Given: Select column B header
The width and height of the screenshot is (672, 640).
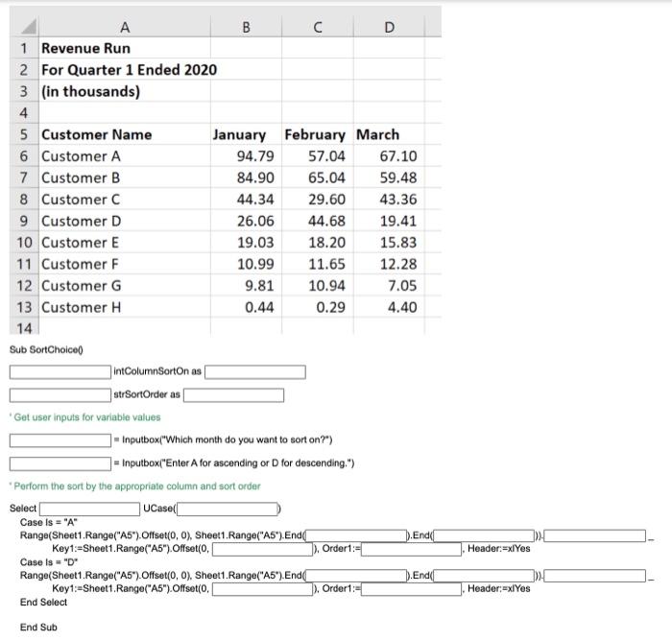Looking at the screenshot, I should pyautogui.click(x=246, y=27).
